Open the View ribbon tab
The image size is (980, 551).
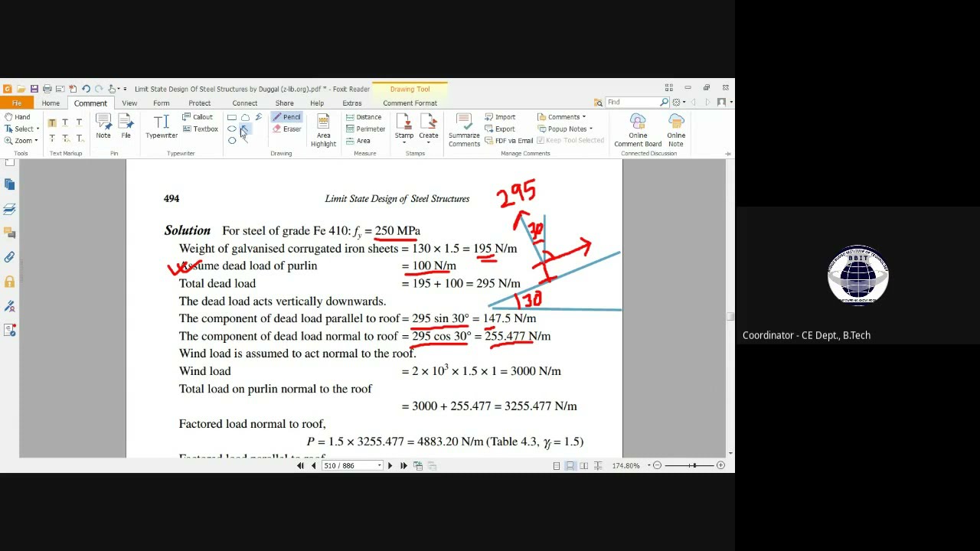[x=129, y=103]
